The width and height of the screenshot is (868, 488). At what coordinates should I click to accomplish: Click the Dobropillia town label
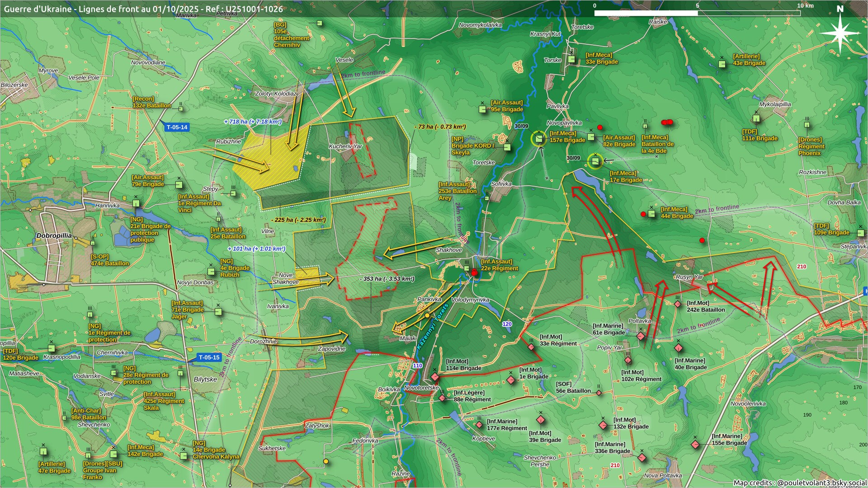coord(54,236)
